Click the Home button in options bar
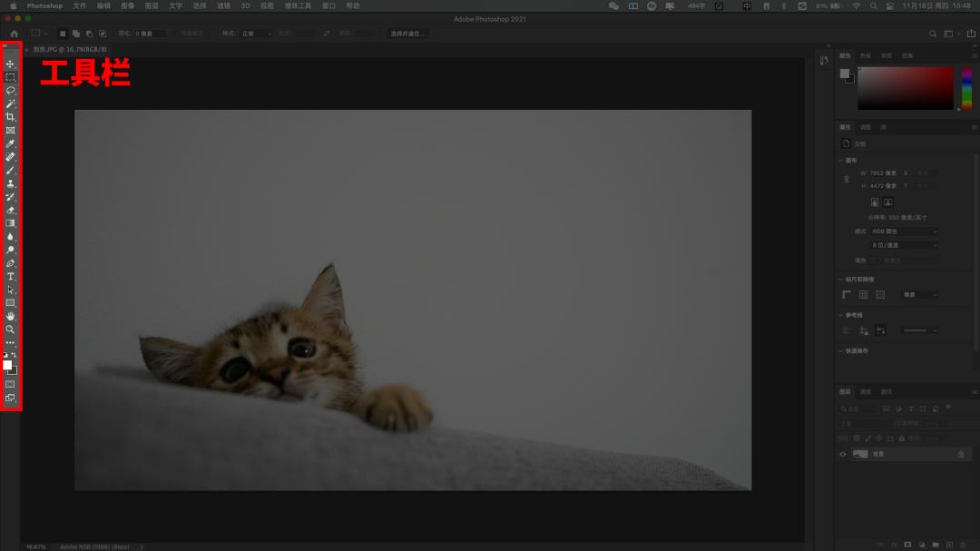The width and height of the screenshot is (980, 551). click(x=14, y=34)
